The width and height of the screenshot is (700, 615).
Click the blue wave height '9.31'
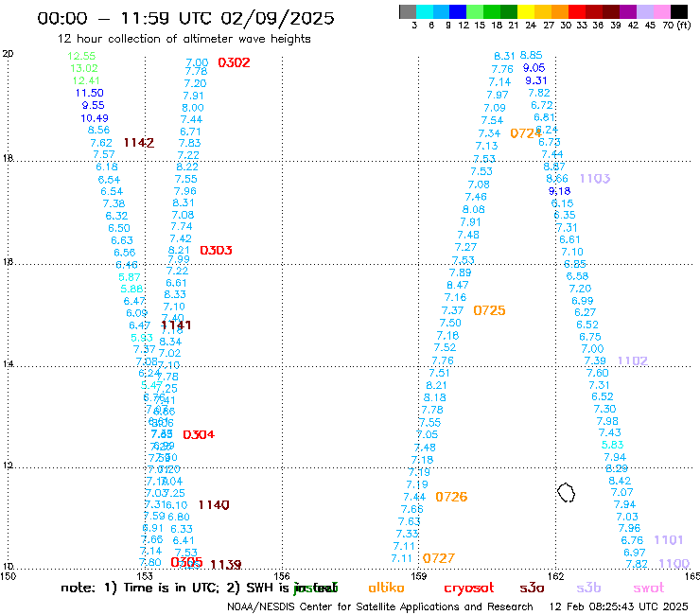tap(536, 80)
